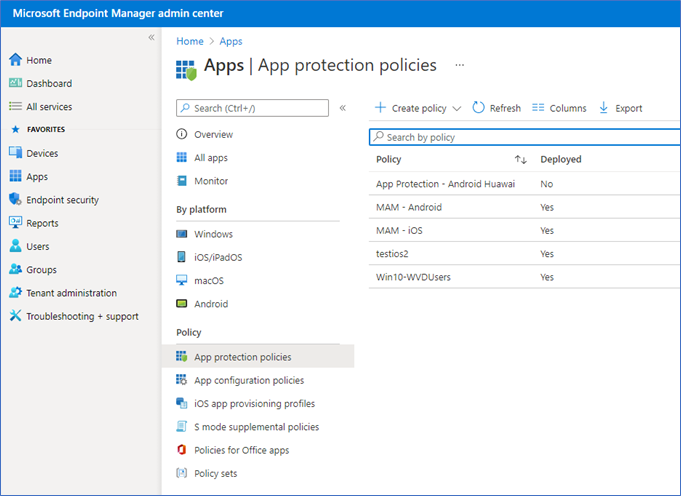Click the Groups people icon
This screenshot has height=496, width=681.
(x=16, y=269)
